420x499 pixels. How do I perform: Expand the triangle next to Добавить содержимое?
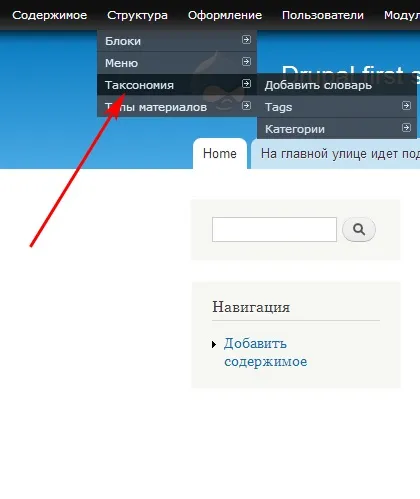point(214,344)
